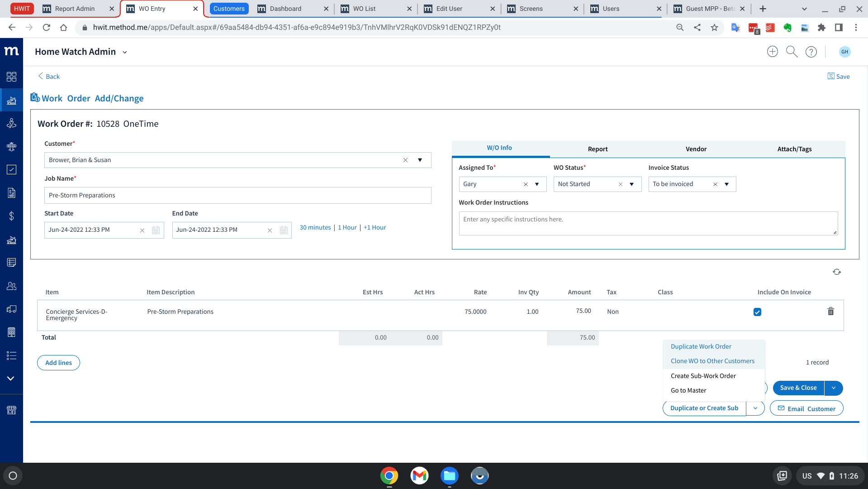Viewport: 868px width, 489px height.
Task: Click the Save link at top right
Action: [x=838, y=77]
